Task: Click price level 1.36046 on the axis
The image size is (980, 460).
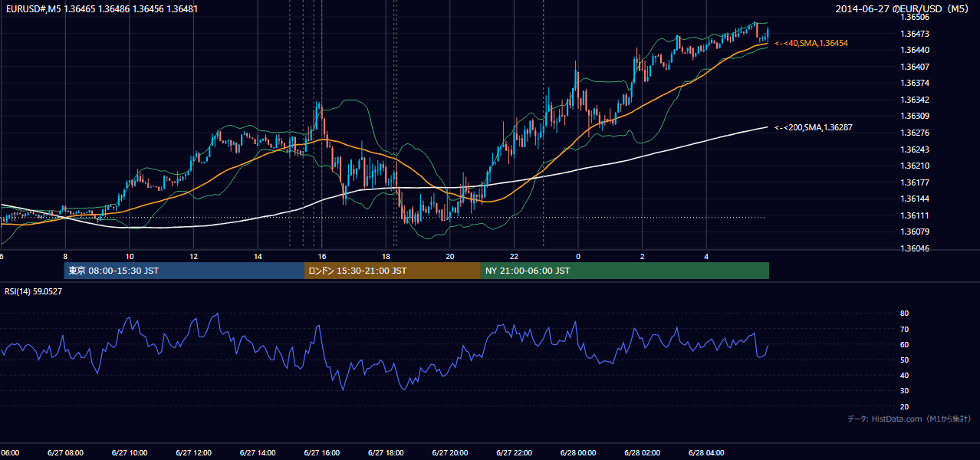Action: [x=915, y=248]
